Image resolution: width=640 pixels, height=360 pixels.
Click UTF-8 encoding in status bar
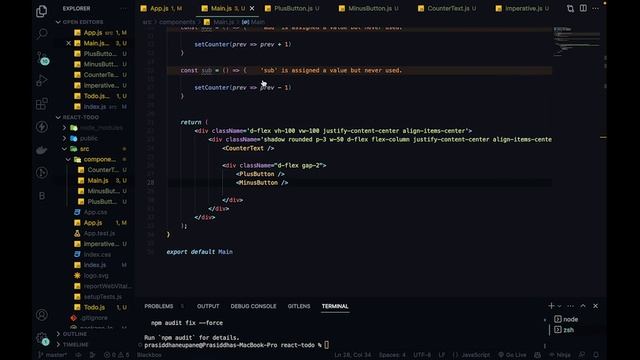(x=422, y=355)
